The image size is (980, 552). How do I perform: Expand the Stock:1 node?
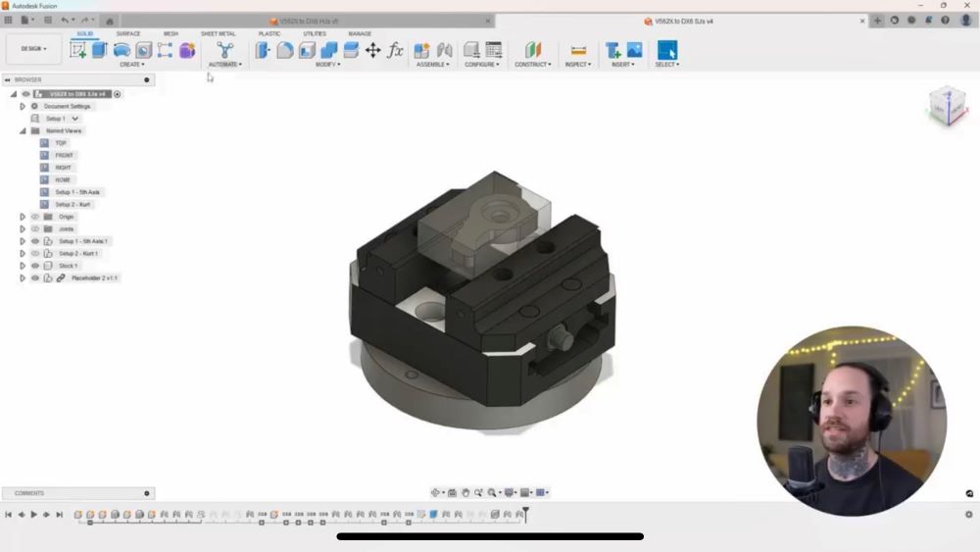point(23,266)
